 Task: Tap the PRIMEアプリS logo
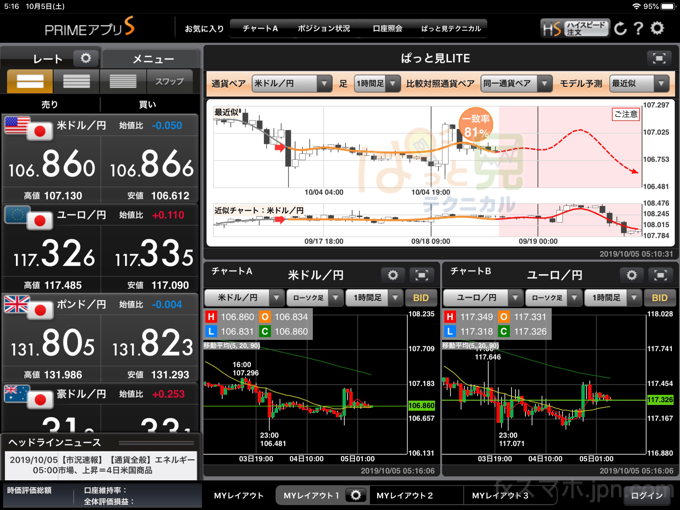pos(89,28)
